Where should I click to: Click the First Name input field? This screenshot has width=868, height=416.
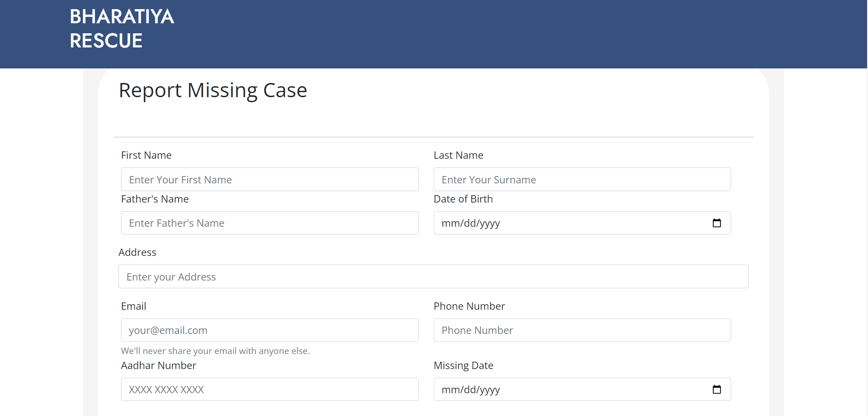point(269,179)
